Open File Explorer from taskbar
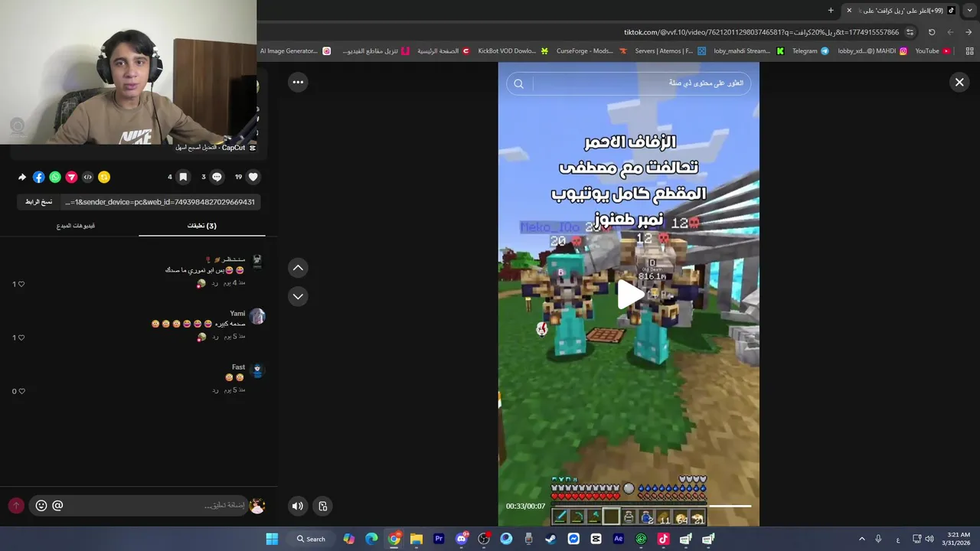This screenshot has width=980, height=551. 416,539
